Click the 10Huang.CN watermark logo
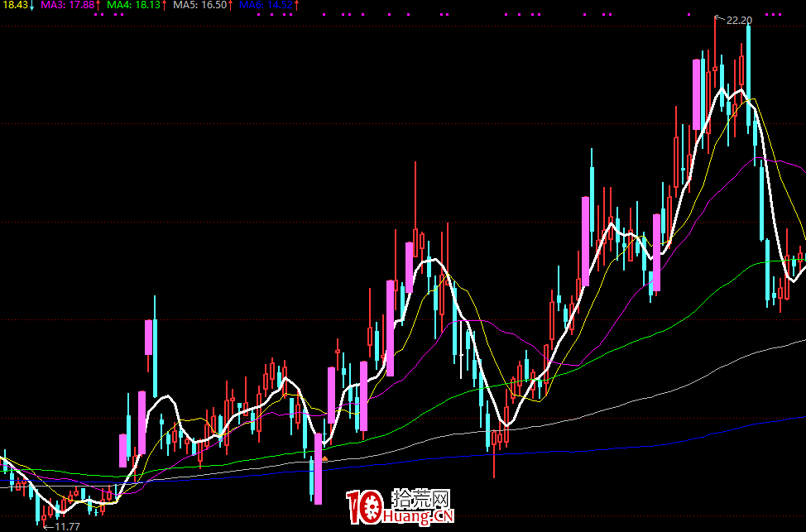The width and height of the screenshot is (806, 532). click(401, 506)
